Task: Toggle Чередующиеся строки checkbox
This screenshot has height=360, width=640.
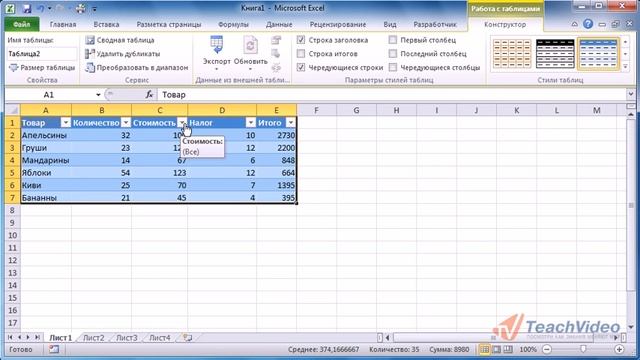Action: point(301,67)
